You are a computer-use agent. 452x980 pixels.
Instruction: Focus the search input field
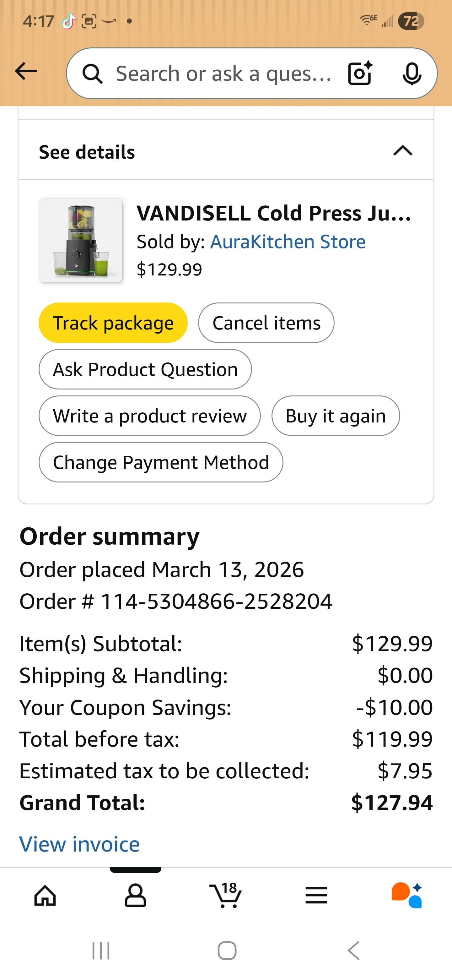coord(223,73)
